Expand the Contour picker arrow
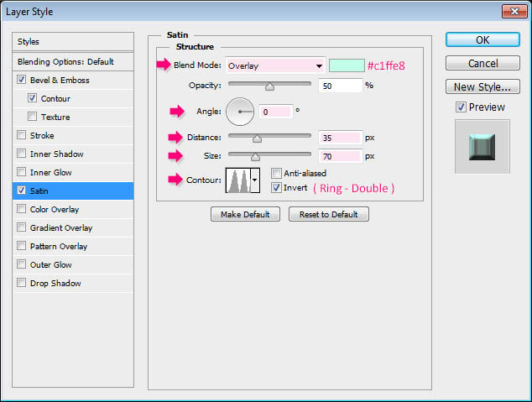This screenshot has width=532, height=402. tap(255, 180)
